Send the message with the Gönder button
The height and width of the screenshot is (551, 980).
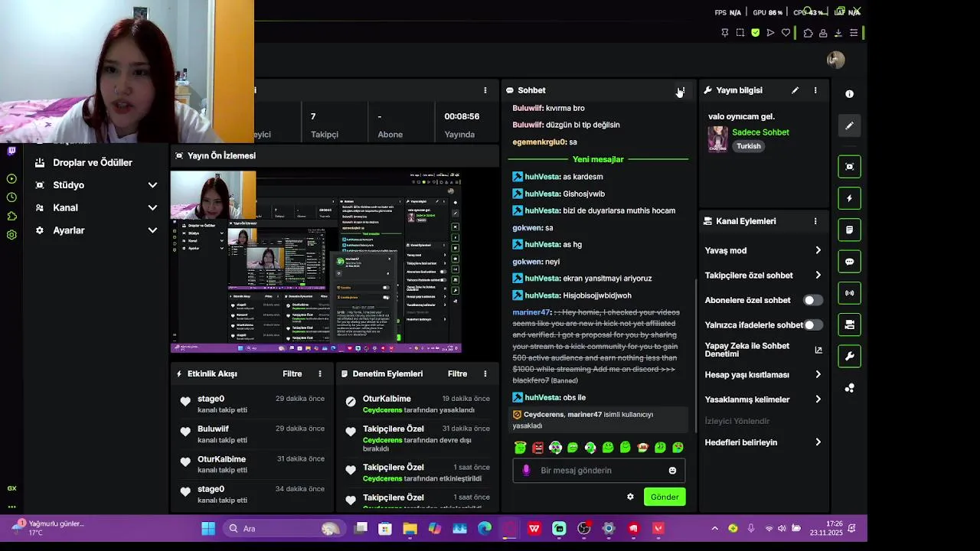(665, 497)
